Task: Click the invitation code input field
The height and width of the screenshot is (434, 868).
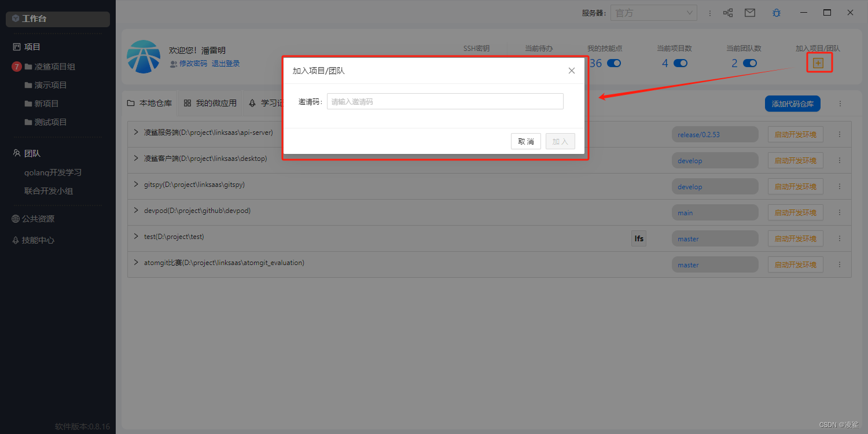Action: pos(445,101)
